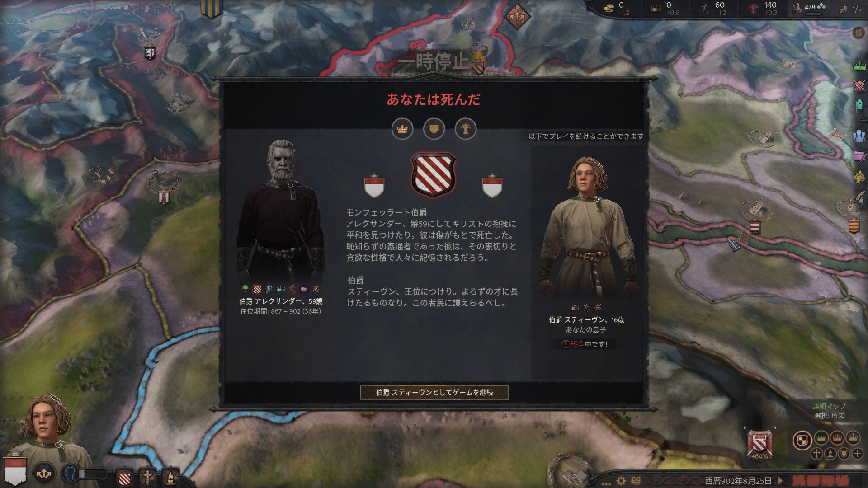Open the Court people icon in sidebar
Screen dimensions: 868x488
pos(859,136)
